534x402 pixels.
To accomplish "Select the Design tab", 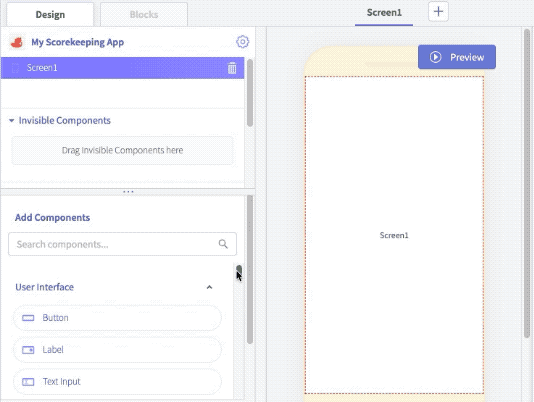I will click(50, 14).
